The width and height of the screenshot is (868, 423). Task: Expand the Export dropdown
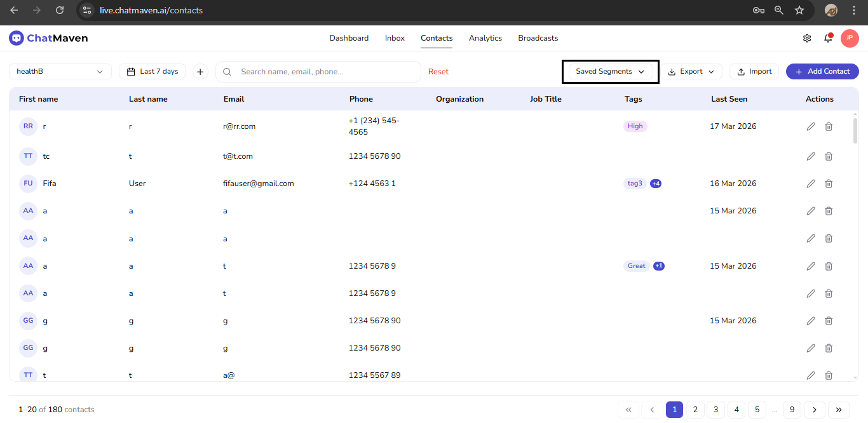[x=691, y=71]
